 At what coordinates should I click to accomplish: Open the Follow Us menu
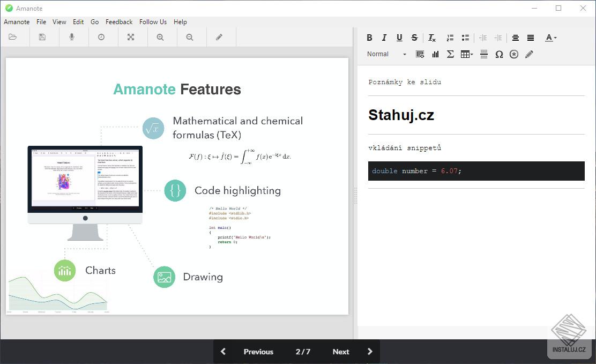pyautogui.click(x=153, y=21)
